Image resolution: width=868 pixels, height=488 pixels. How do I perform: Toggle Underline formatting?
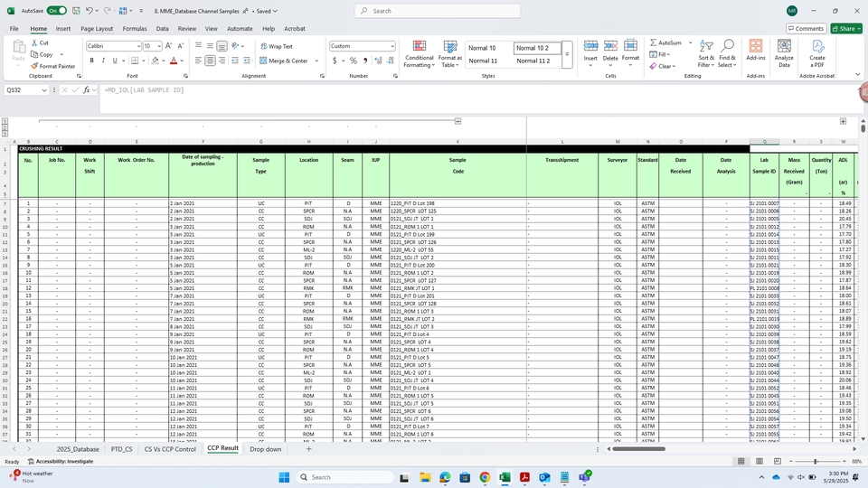coord(115,61)
